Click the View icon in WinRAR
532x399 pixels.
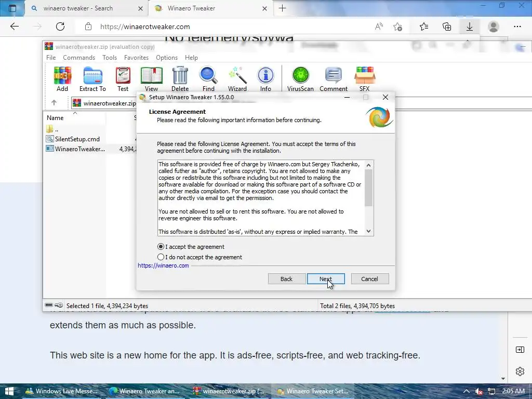coord(151,79)
